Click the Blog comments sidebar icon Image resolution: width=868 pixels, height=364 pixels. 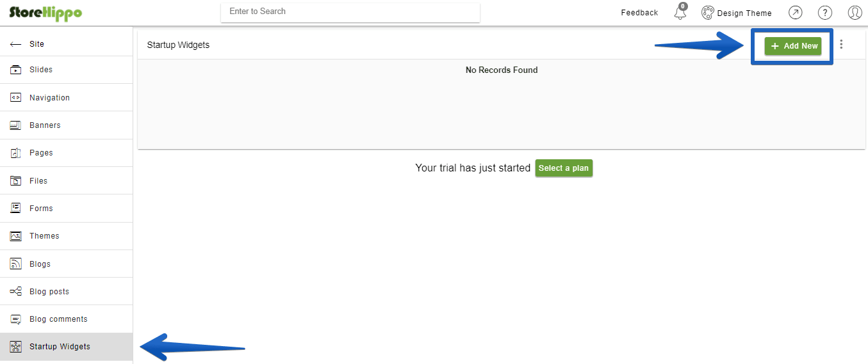(16, 319)
